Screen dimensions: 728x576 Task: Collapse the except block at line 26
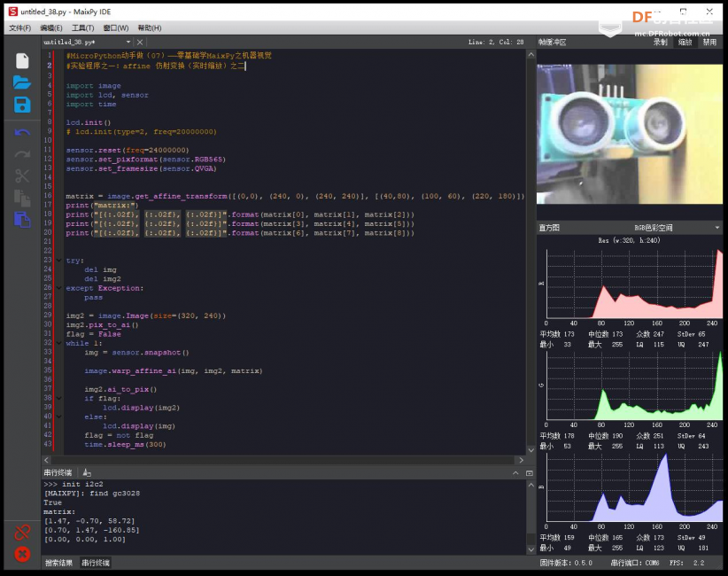(59, 288)
